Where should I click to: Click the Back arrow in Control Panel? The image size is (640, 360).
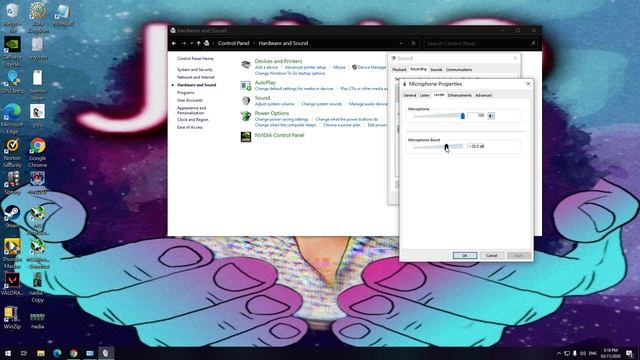point(174,43)
